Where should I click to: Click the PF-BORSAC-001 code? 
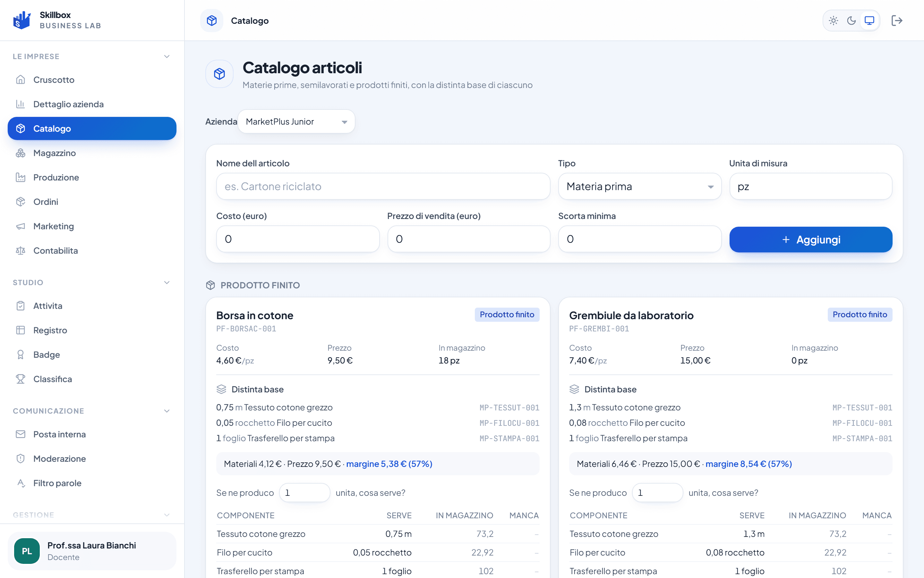[246, 329]
